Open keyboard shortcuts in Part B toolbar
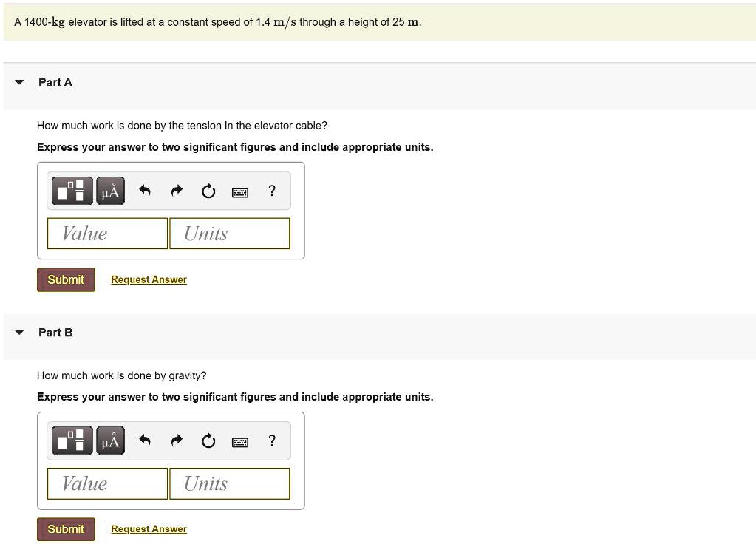The height and width of the screenshot is (544, 756). click(240, 442)
